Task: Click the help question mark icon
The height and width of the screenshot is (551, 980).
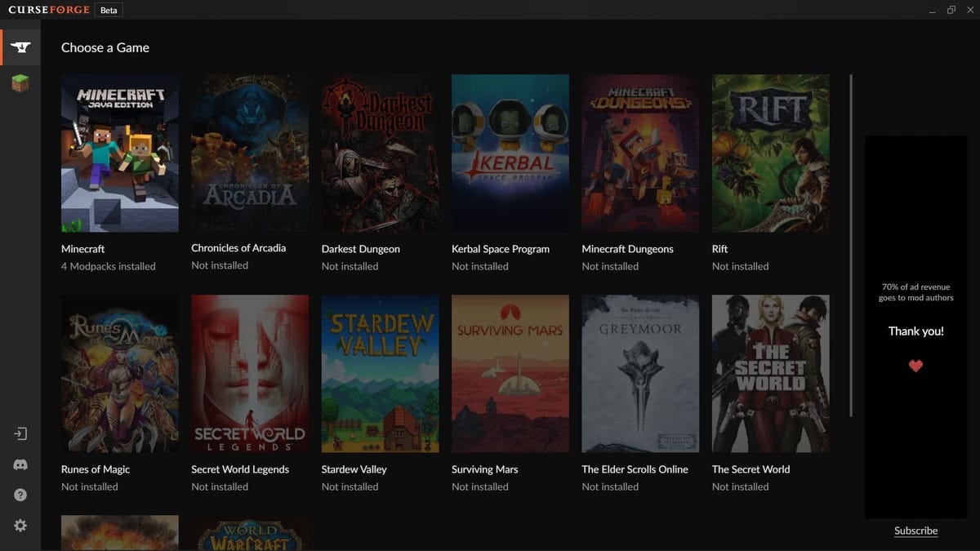Action: click(20, 495)
